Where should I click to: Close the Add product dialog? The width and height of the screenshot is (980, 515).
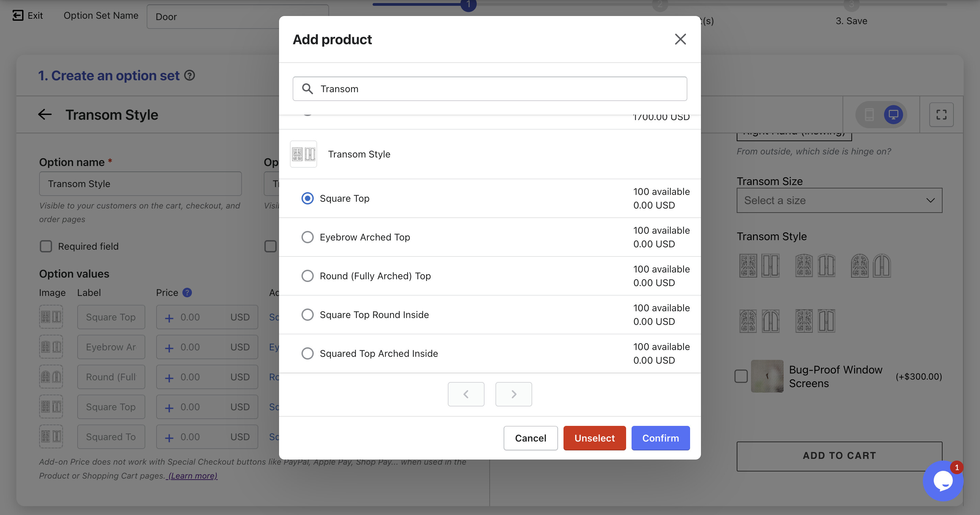click(x=680, y=39)
